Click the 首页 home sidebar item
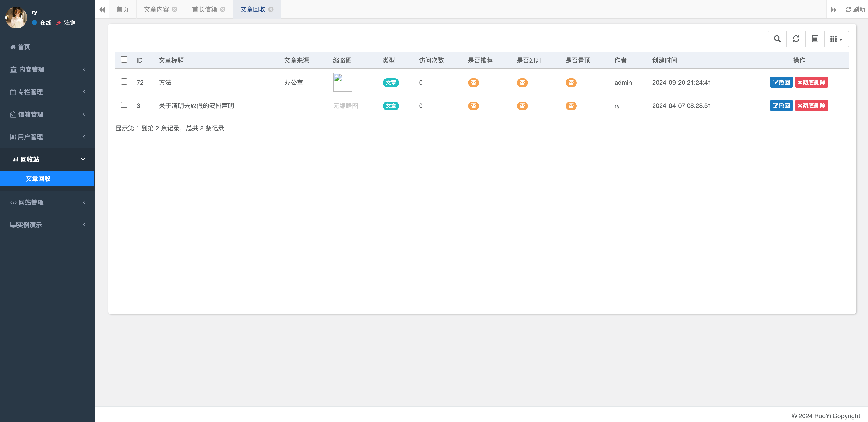The width and height of the screenshot is (868, 422). click(24, 47)
